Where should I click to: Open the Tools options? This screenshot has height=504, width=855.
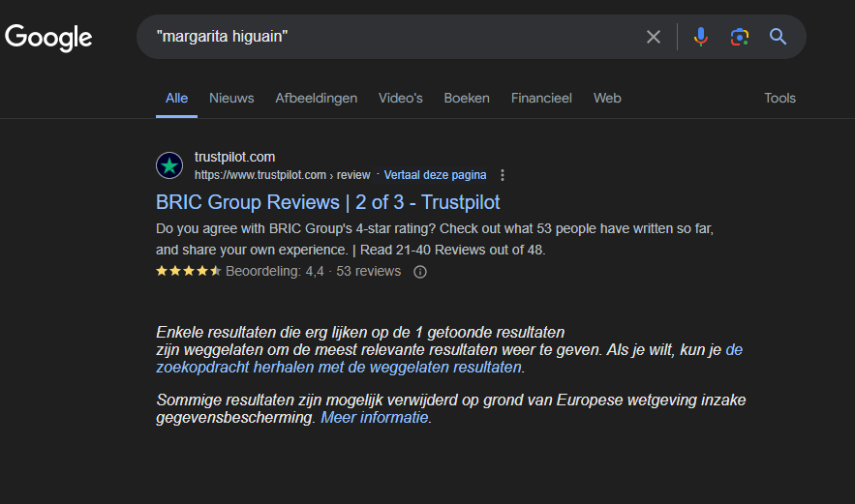pyautogui.click(x=779, y=98)
